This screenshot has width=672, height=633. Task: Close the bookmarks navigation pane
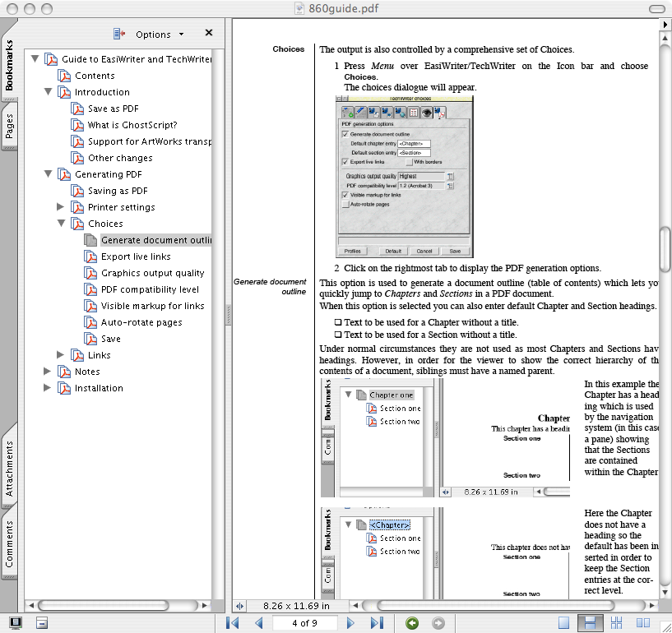208,33
